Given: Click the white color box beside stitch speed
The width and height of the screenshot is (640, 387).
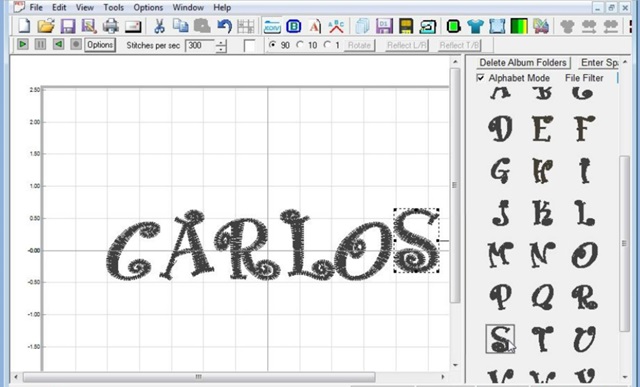Looking at the screenshot, I should (x=249, y=45).
